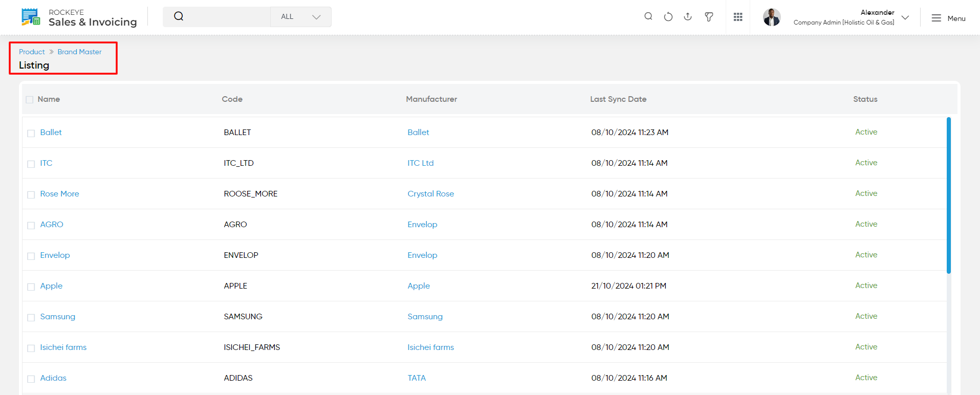The height and width of the screenshot is (395, 980).
Task: Check the Isichei farms row checkbox
Action: (31, 348)
